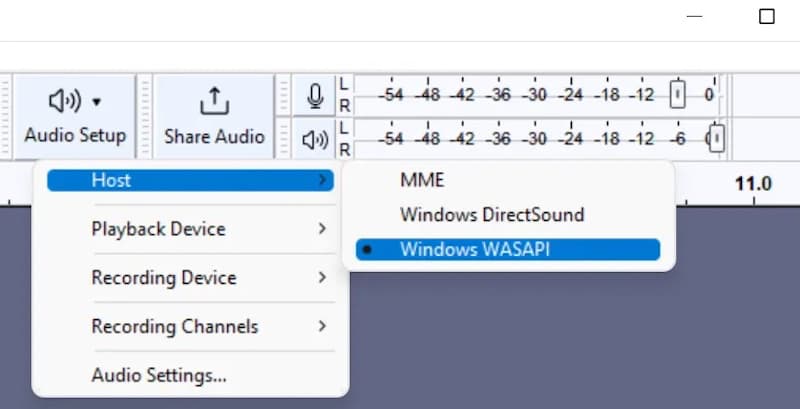
Task: Click the recording level slider handle
Action: pos(677,94)
